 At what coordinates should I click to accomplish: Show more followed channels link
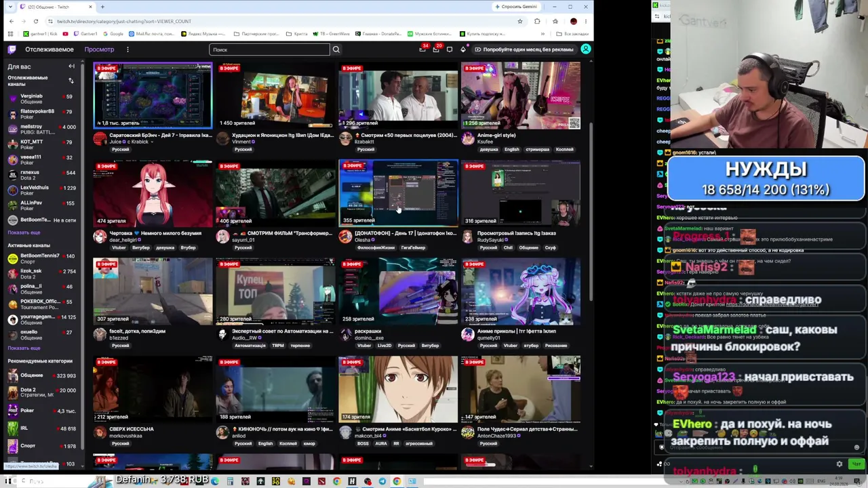point(24,232)
